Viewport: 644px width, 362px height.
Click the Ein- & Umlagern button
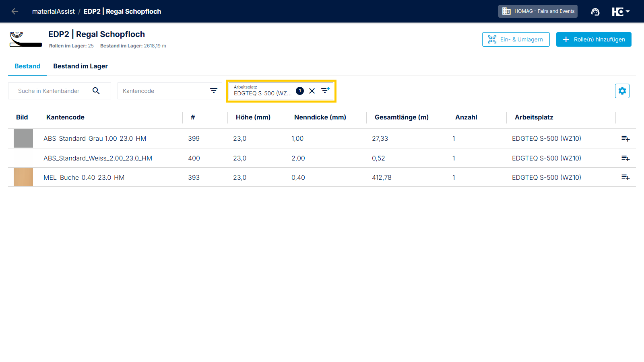pos(516,39)
